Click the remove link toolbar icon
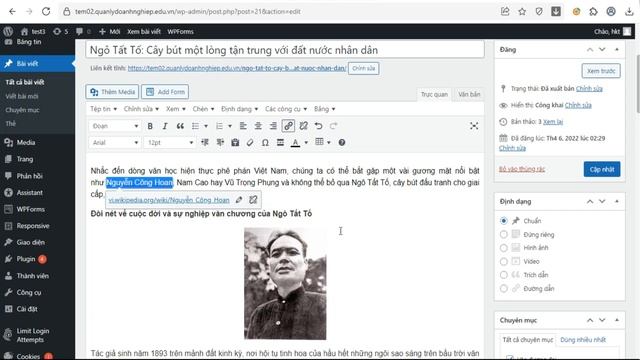640x360 pixels. pos(303,126)
